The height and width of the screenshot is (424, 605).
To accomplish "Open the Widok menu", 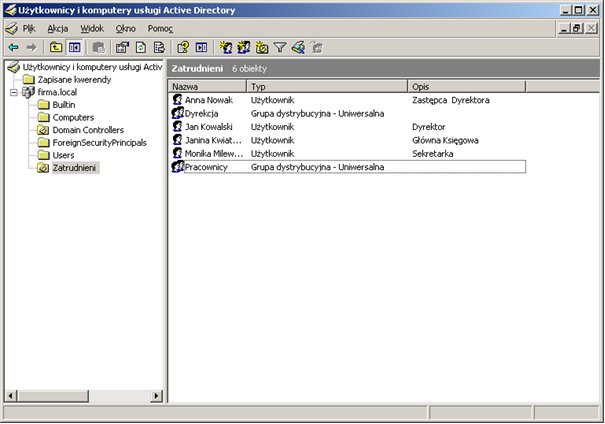I will pos(92,28).
